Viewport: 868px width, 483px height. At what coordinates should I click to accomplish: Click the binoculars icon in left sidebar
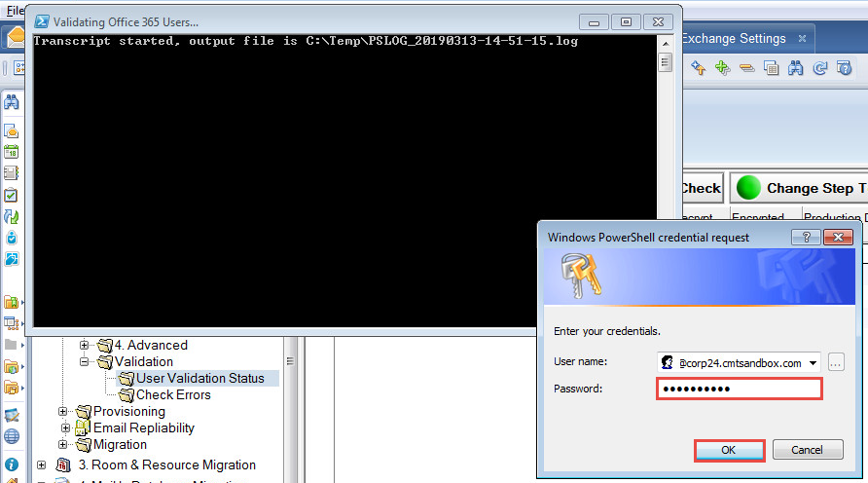point(11,102)
